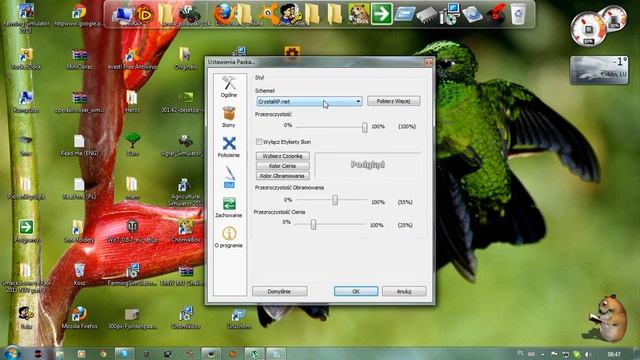Select the Kosz recycle bin desktop icon
Image resolution: width=640 pixels, height=360 pixels.
pyautogui.click(x=79, y=275)
